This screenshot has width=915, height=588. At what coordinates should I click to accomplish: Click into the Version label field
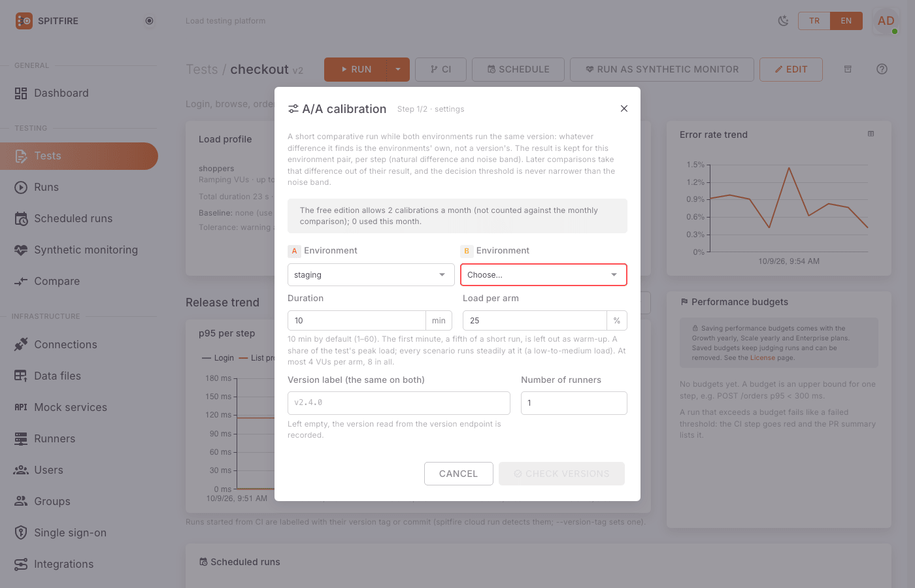click(x=399, y=403)
